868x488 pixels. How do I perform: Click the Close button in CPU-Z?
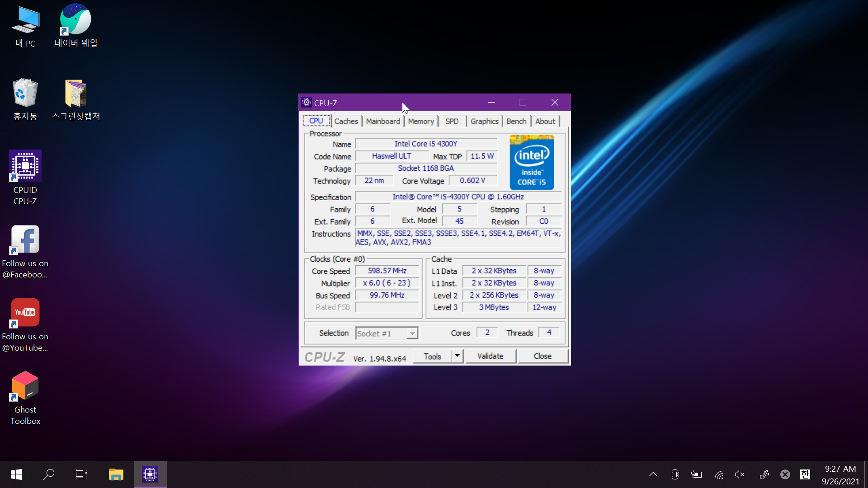tap(542, 356)
